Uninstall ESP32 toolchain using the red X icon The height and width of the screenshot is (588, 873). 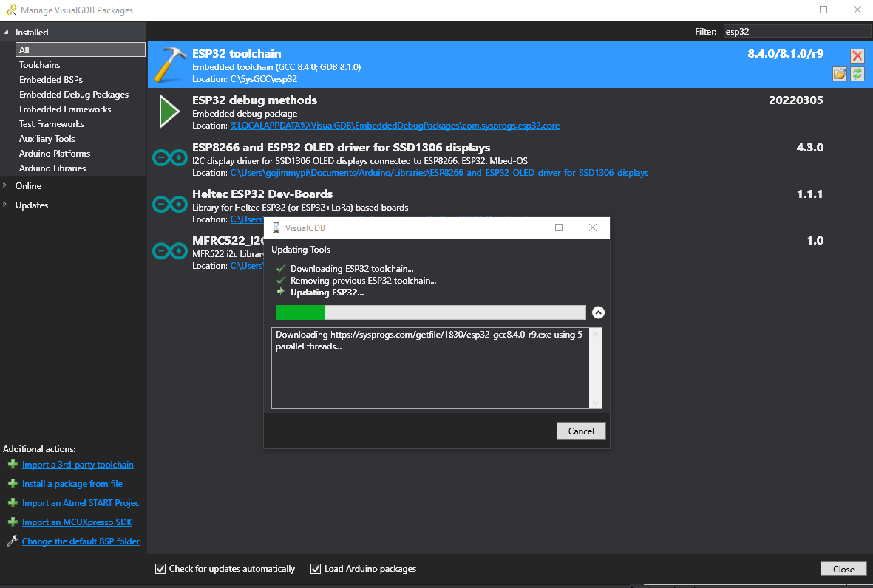(857, 55)
